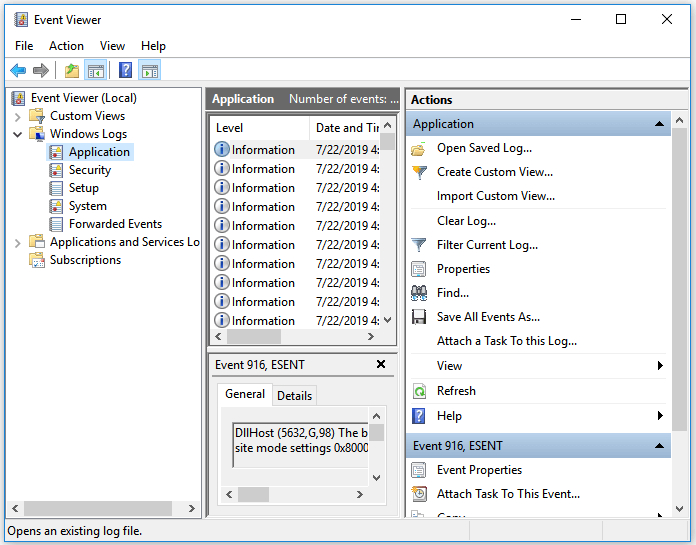Click the Find binoculars icon

419,293
